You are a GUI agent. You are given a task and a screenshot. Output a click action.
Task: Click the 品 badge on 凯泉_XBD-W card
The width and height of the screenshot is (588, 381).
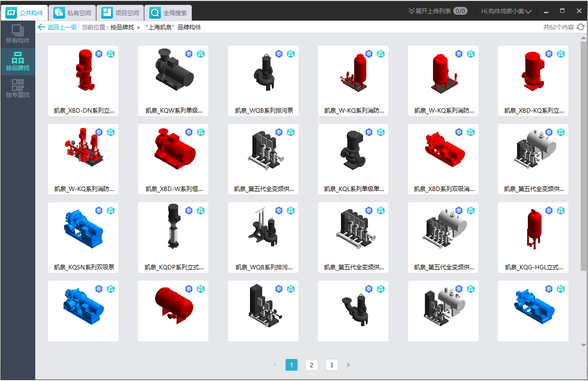point(201,132)
